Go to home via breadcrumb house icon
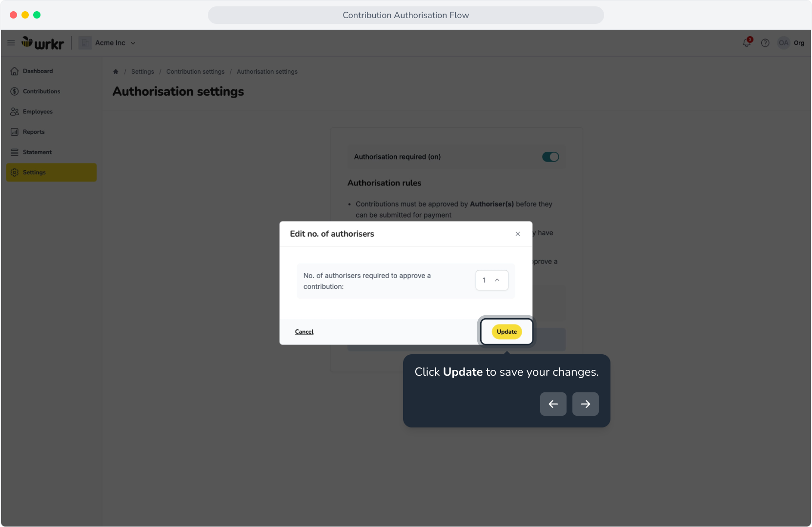Image resolution: width=812 pixels, height=527 pixels. tap(116, 72)
